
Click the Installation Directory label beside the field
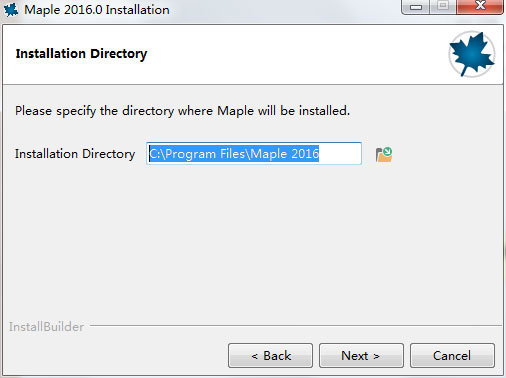tap(75, 154)
